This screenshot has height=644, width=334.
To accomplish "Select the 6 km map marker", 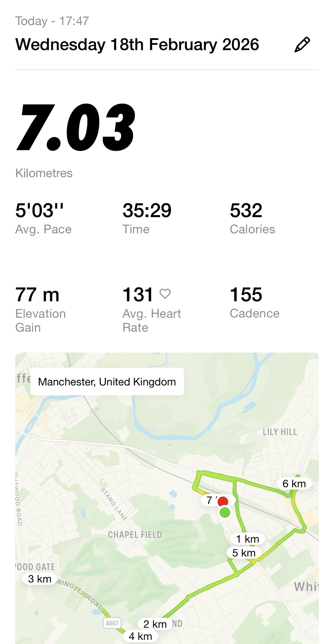I will coord(294,483).
